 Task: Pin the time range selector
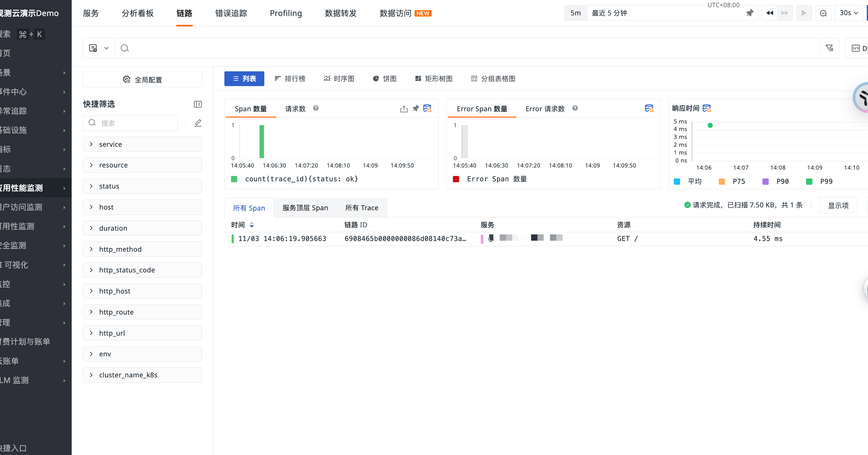pos(750,13)
